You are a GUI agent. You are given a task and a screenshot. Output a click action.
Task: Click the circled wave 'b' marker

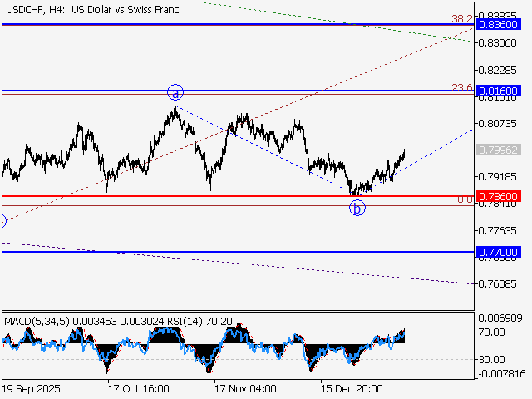(x=357, y=208)
